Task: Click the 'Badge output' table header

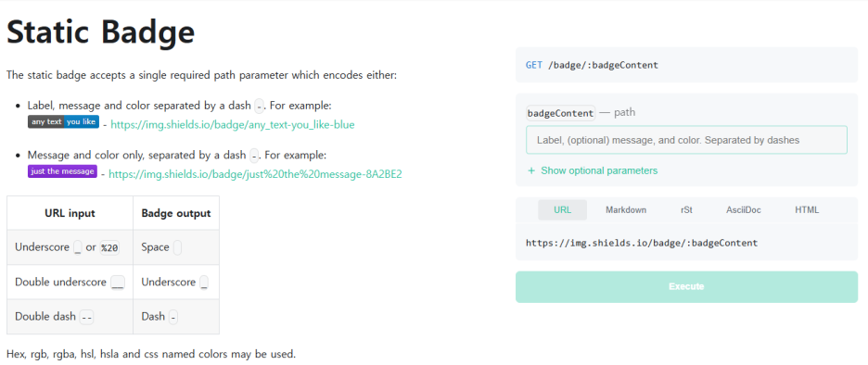Action: pyautogui.click(x=176, y=213)
